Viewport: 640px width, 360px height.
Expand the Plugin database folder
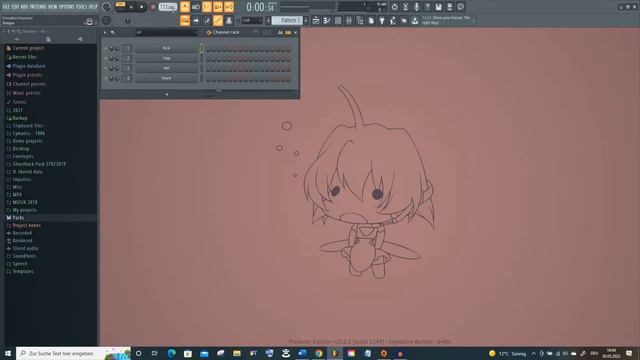click(29, 66)
